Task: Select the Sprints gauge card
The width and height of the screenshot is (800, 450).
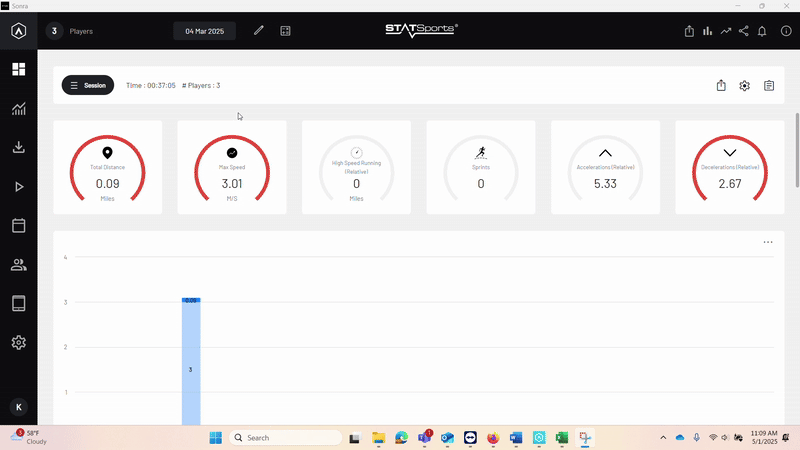Action: (481, 167)
